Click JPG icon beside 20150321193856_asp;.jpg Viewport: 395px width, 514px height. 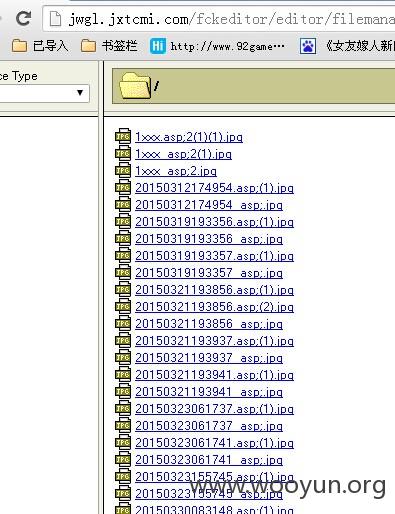point(123,323)
